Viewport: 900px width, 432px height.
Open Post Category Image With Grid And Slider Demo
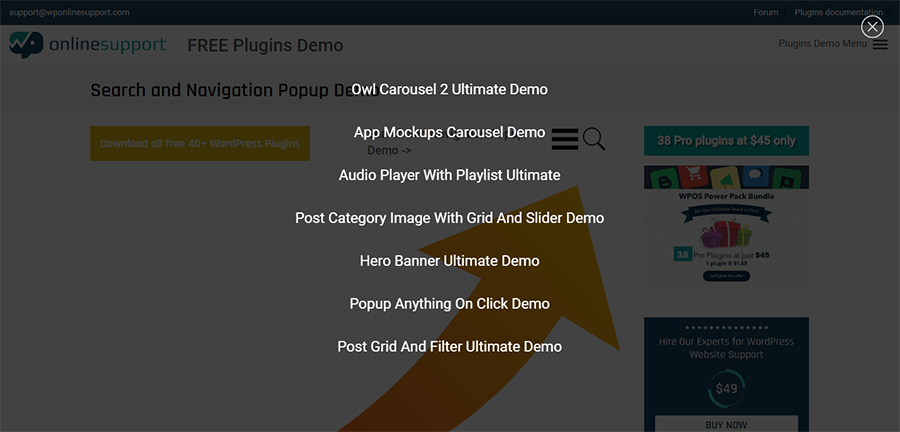(449, 218)
